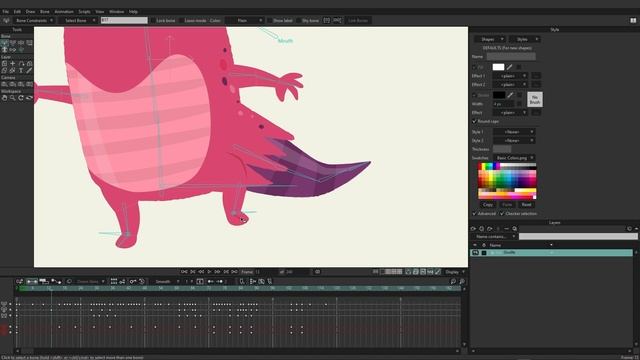Toggle the Lock bone checkbox
Viewport: 640px width, 360px height.
coord(153,20)
